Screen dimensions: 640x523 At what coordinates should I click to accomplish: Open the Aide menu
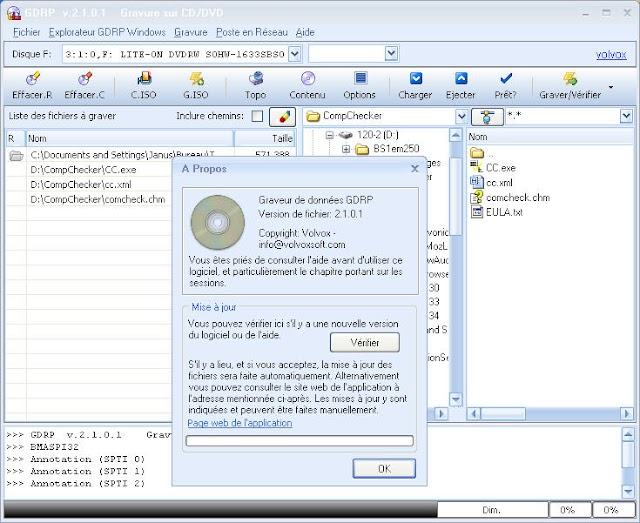[305, 32]
